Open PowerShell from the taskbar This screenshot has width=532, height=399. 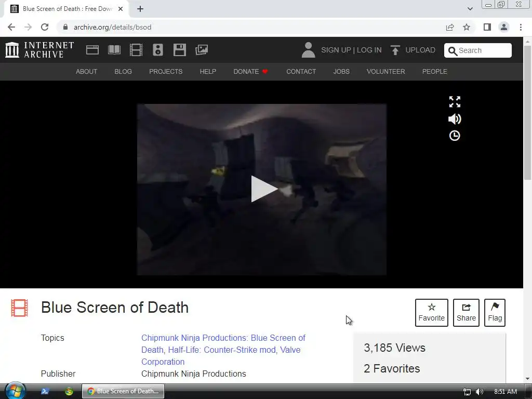pyautogui.click(x=45, y=391)
